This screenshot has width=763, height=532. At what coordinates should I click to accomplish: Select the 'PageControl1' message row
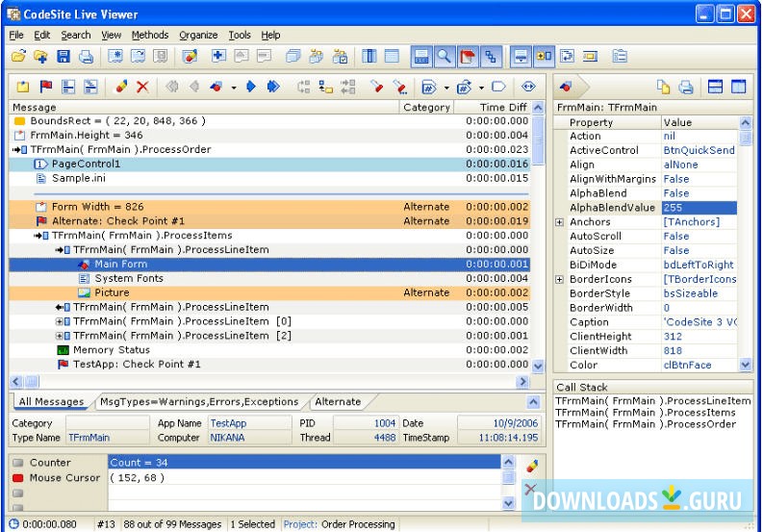[269, 165]
